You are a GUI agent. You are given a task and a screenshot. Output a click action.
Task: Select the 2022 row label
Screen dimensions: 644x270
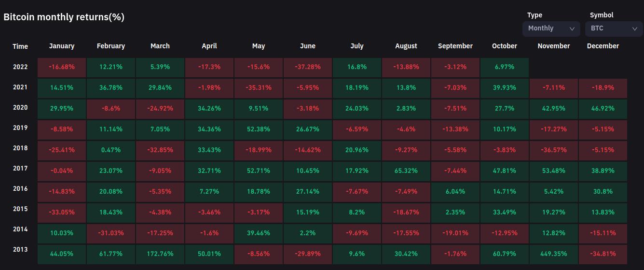[20, 67]
